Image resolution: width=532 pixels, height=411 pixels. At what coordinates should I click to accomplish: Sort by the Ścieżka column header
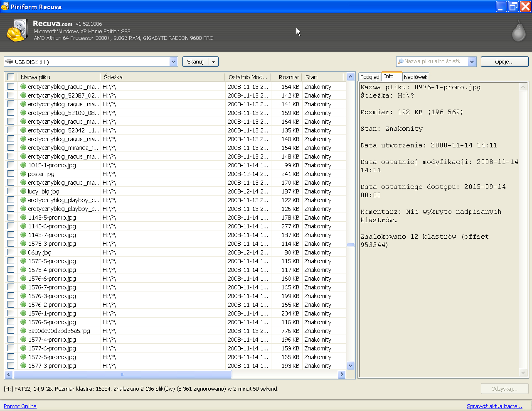(163, 77)
